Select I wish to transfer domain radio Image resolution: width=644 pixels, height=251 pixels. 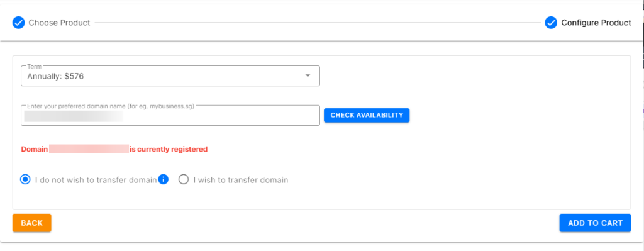coord(184,179)
